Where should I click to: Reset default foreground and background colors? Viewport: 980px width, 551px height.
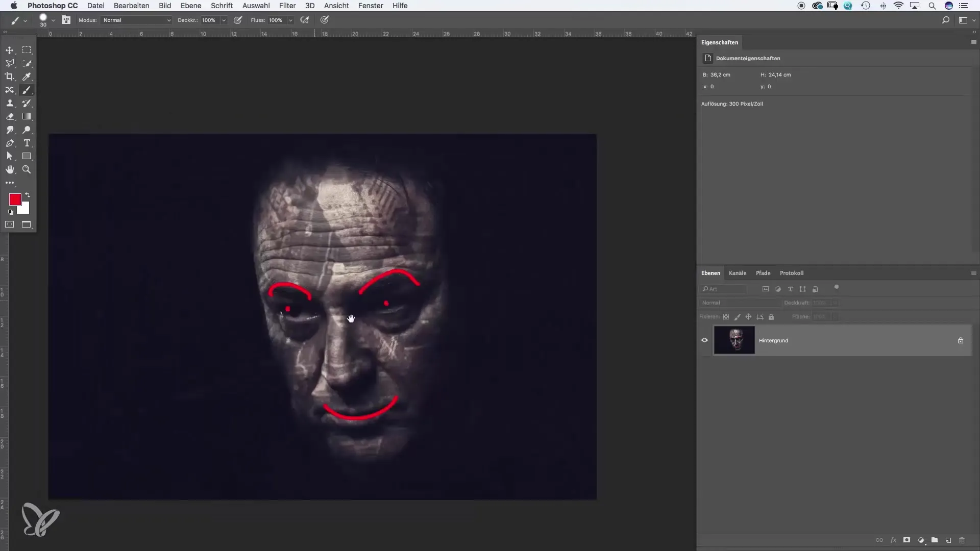pyautogui.click(x=10, y=212)
